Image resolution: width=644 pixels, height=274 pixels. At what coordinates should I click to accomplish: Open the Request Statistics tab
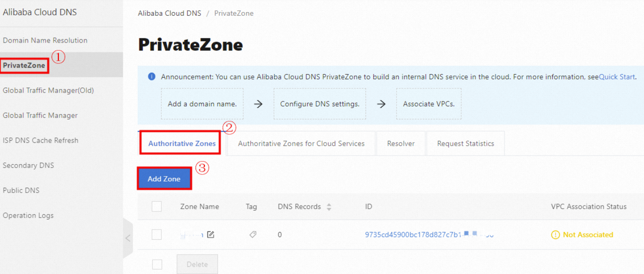tap(465, 143)
